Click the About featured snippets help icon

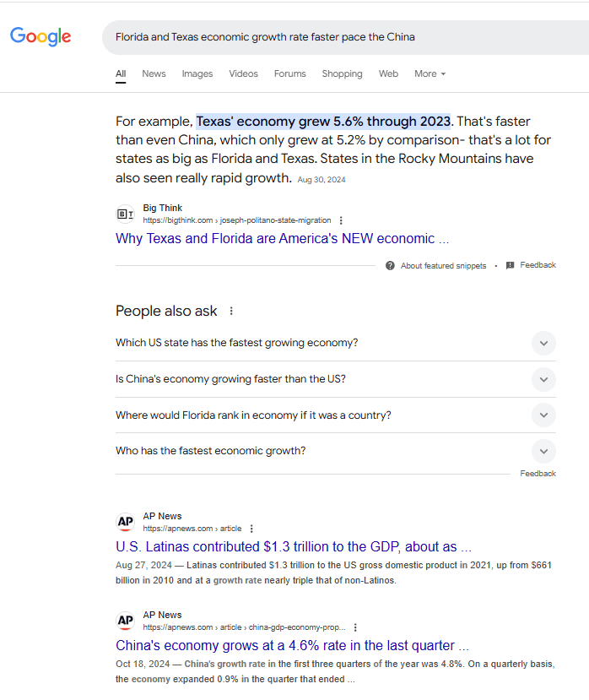(x=390, y=265)
